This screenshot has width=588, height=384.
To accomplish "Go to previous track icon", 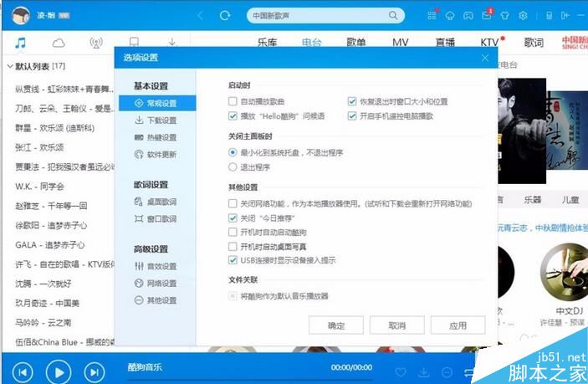I will tap(23, 372).
